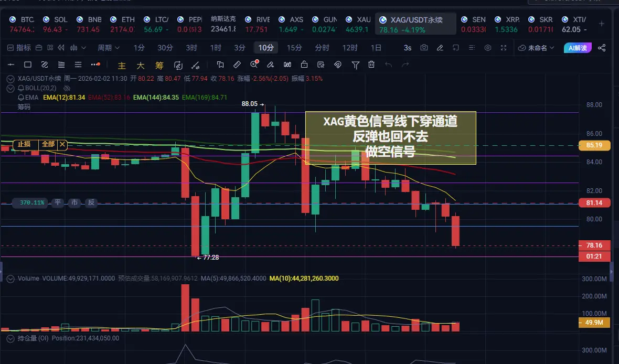The height and width of the screenshot is (364, 619).
Task: Select the rectangle drawing tool
Action: (28, 65)
